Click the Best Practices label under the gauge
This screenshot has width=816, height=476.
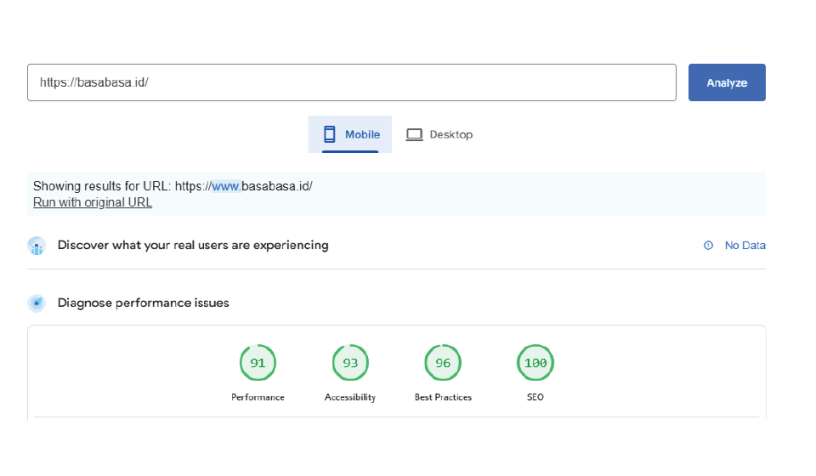coord(443,397)
